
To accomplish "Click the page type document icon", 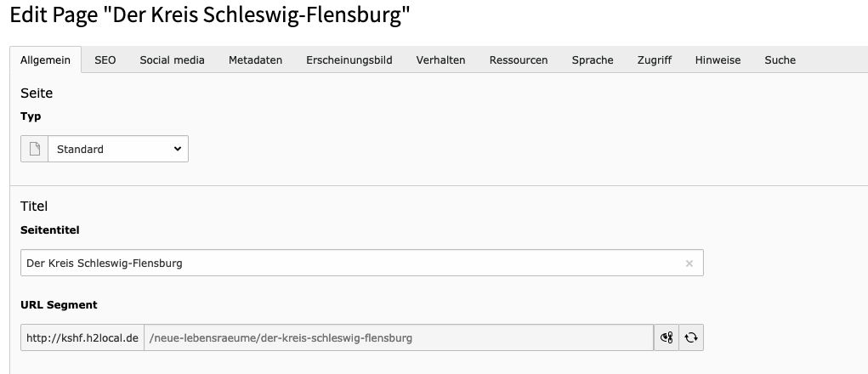I will 35,149.
